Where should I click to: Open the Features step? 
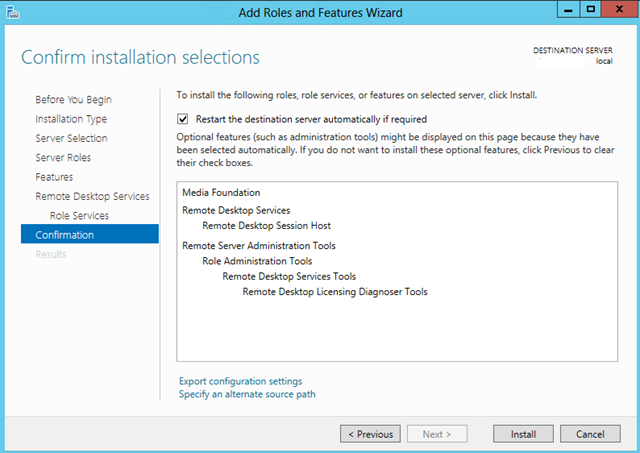(x=54, y=177)
